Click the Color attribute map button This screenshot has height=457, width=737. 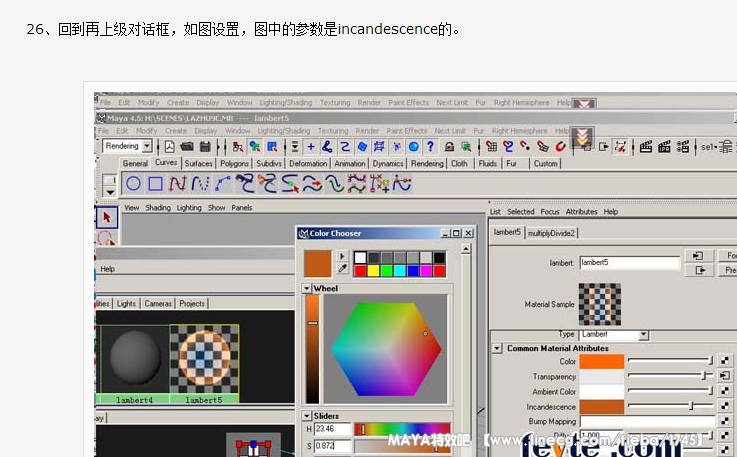point(725,361)
